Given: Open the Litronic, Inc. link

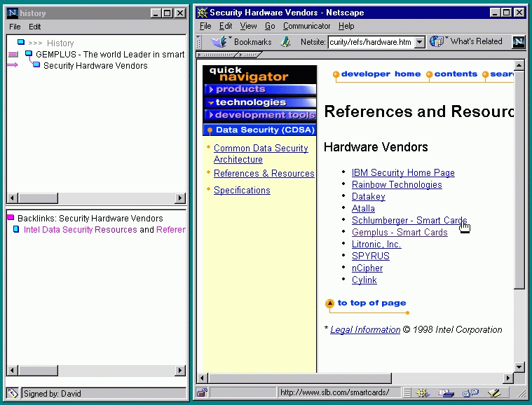Looking at the screenshot, I should (x=376, y=244).
